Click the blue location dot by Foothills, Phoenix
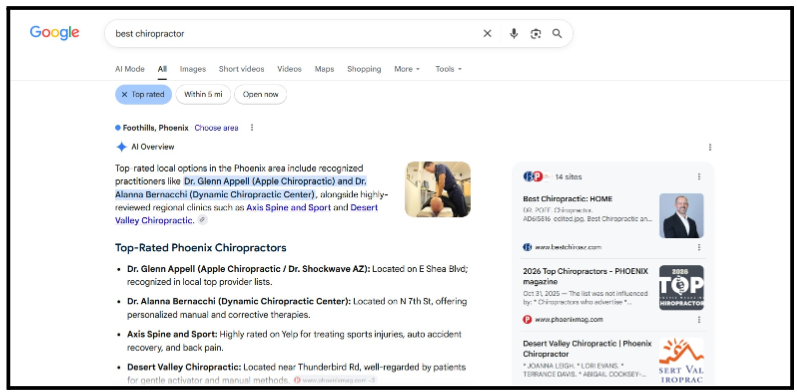This screenshot has width=797, height=392. [118, 128]
